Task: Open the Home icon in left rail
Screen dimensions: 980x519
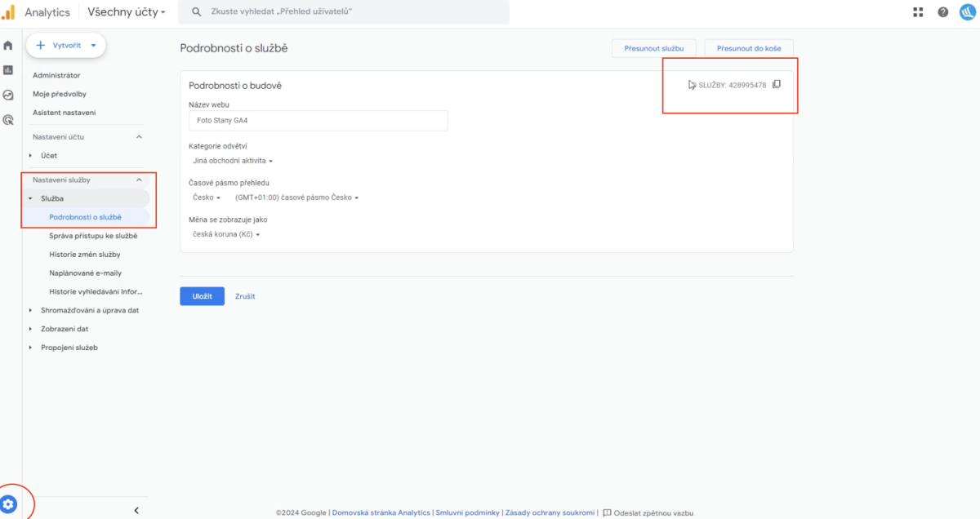Action: [x=8, y=46]
